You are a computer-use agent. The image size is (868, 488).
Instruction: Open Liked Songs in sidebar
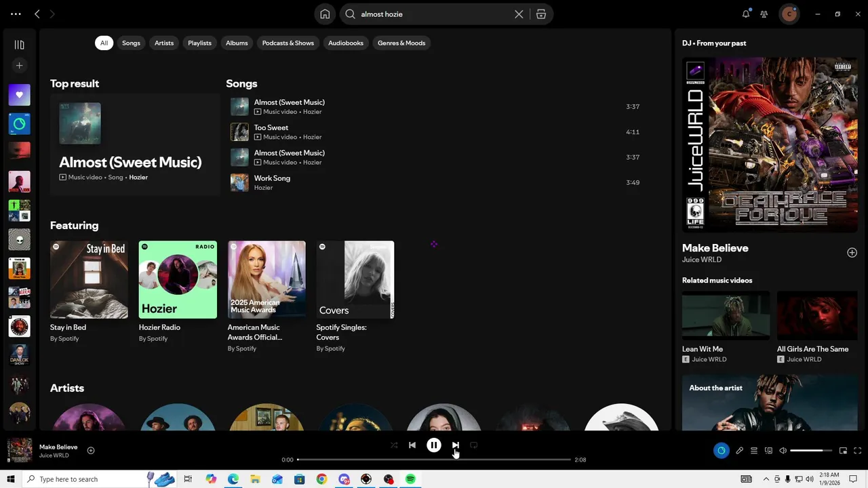[x=19, y=95]
